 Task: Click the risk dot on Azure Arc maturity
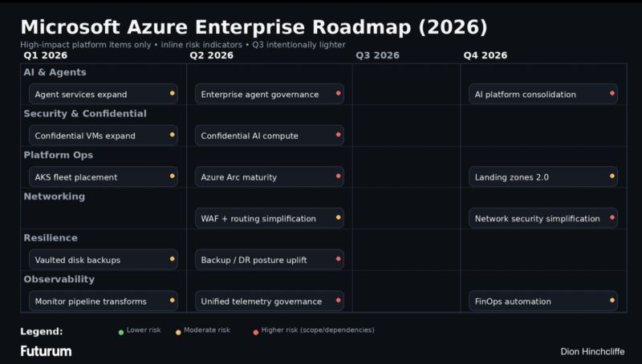coord(338,176)
